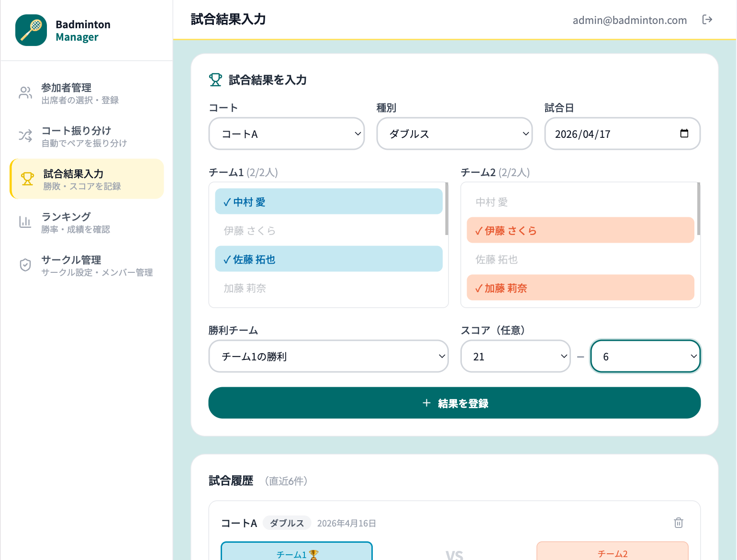Deselect 伊藤 さくら in チーム2 list
Viewport: 737px width, 560px height.
[x=581, y=230]
